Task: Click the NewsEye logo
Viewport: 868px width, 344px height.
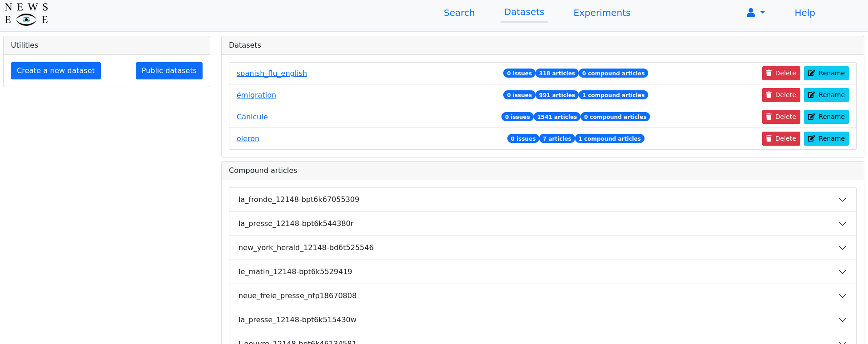Action: click(26, 14)
